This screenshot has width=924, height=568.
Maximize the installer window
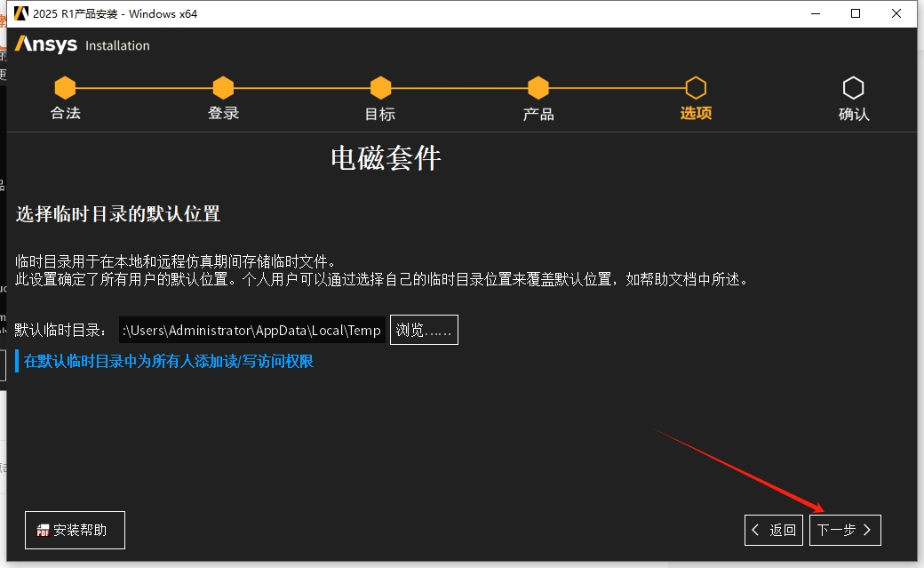click(x=856, y=13)
